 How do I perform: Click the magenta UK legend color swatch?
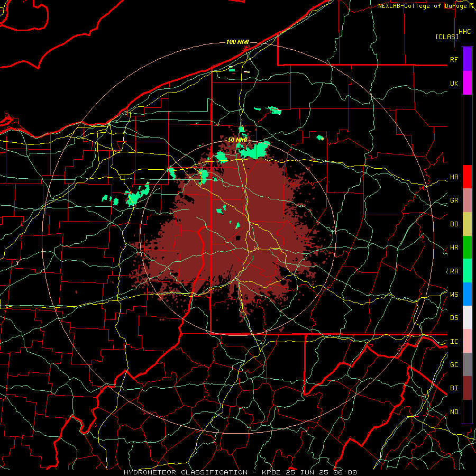[x=467, y=83]
